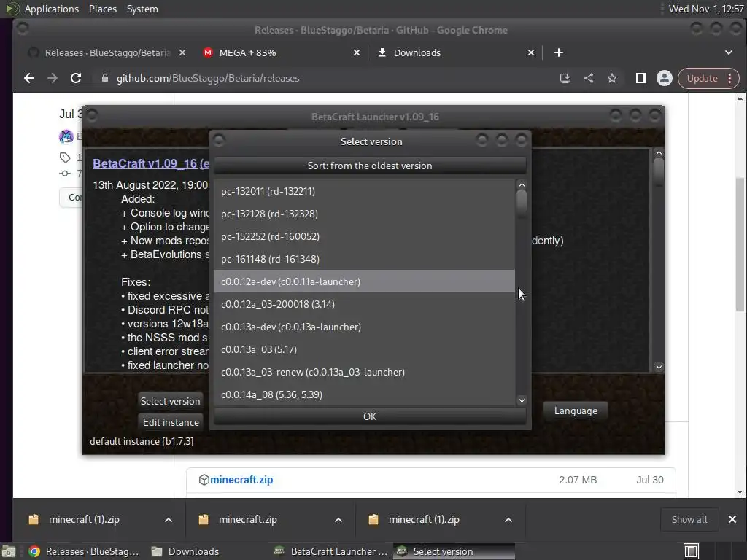747x560 pixels.
Task: Toggle sort order: from the oldest version
Action: pyautogui.click(x=370, y=166)
